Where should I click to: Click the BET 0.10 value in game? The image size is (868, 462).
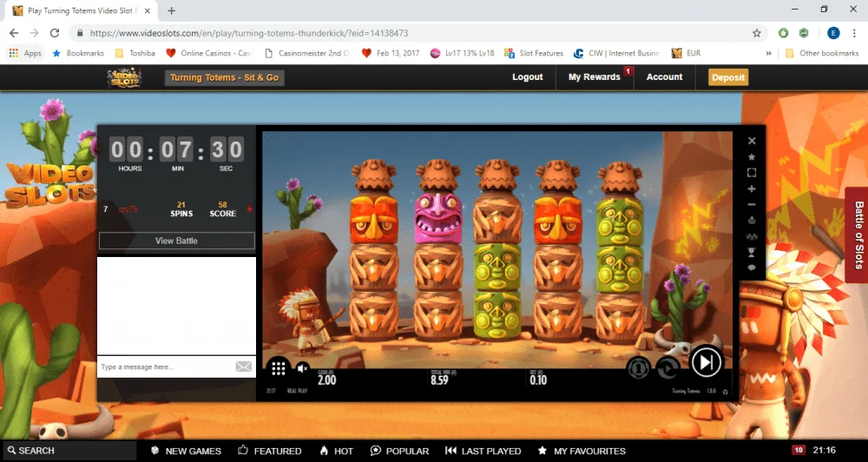pyautogui.click(x=538, y=379)
